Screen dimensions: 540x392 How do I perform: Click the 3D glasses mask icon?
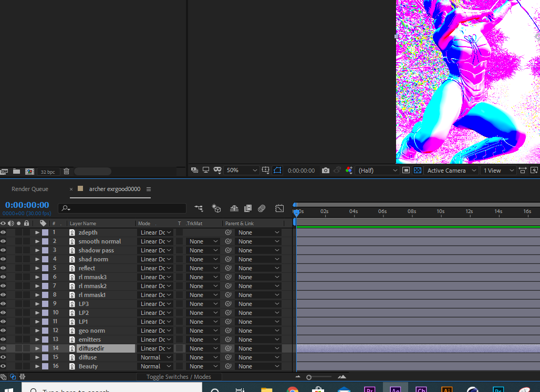(217, 169)
